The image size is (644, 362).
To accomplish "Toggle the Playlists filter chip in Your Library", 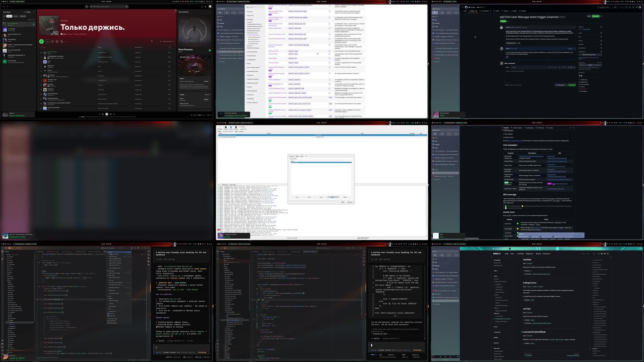I will coord(9,16).
